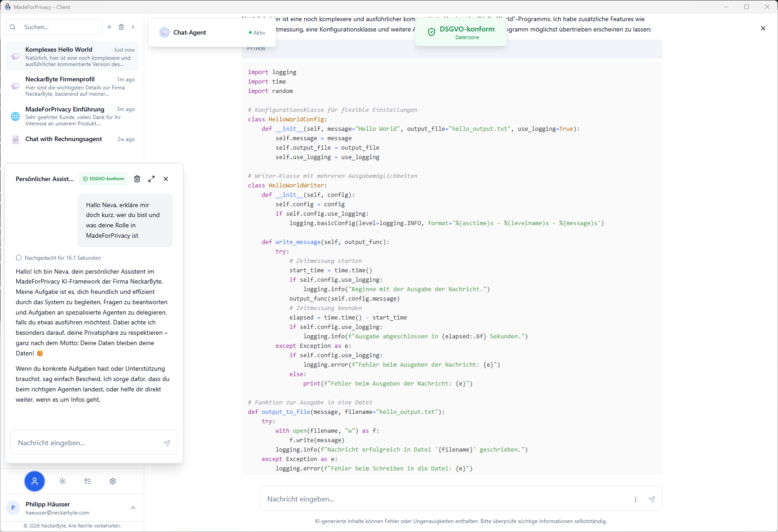
Task: Click the personal assistant round button
Action: click(x=35, y=481)
